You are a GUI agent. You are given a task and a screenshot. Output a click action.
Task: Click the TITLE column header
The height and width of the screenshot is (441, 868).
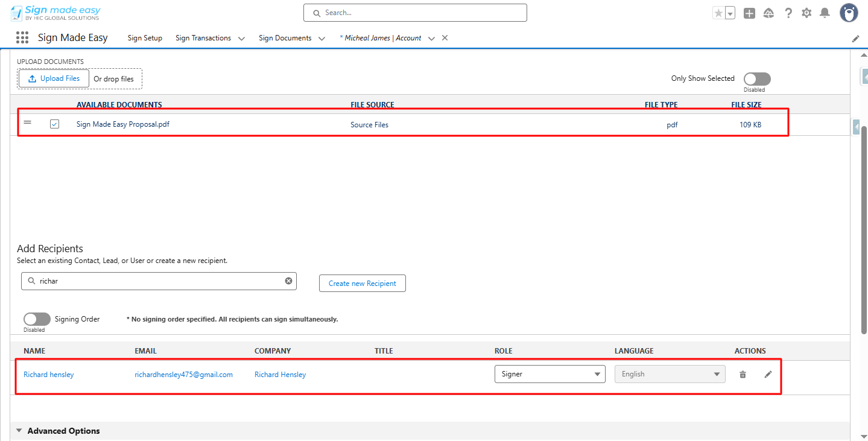pyautogui.click(x=384, y=351)
